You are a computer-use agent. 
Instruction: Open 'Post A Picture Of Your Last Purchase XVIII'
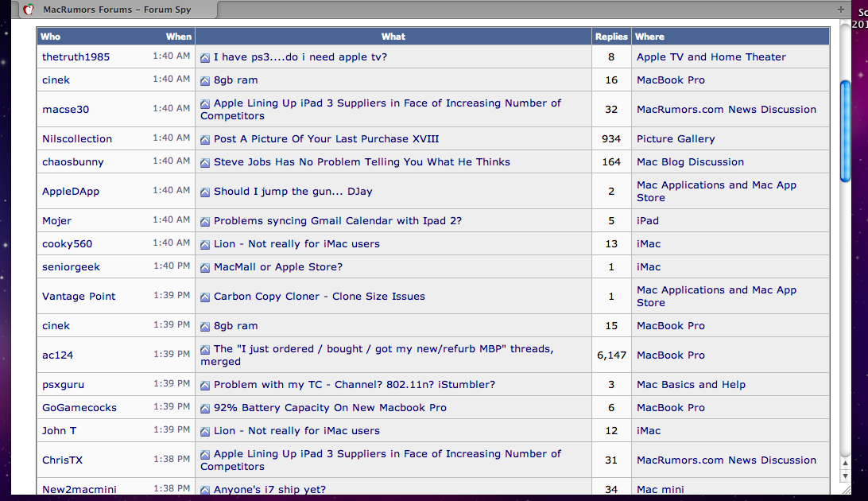(x=327, y=139)
